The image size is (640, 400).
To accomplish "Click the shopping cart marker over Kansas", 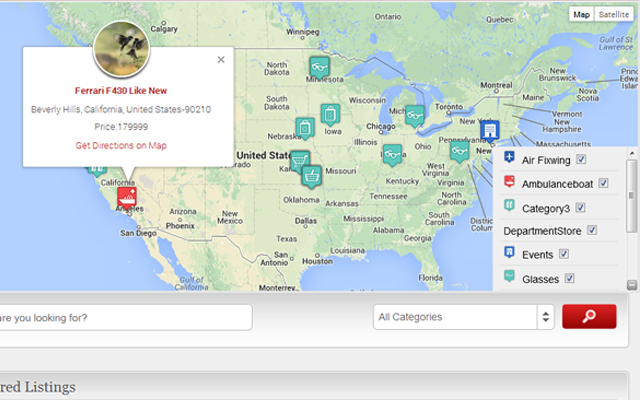I will pyautogui.click(x=300, y=161).
